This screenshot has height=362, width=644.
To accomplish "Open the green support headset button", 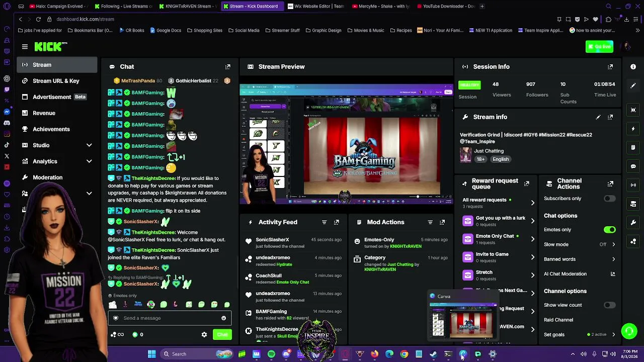I will pyautogui.click(x=629, y=331).
